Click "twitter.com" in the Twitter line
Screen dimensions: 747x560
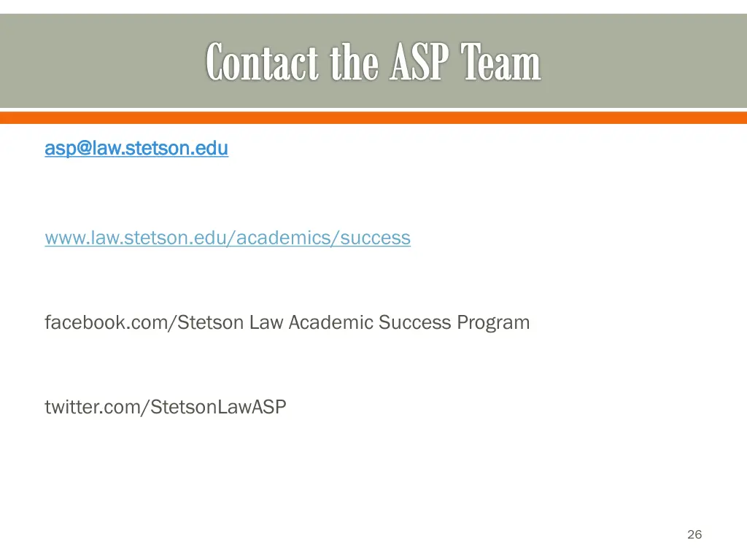click(93, 407)
